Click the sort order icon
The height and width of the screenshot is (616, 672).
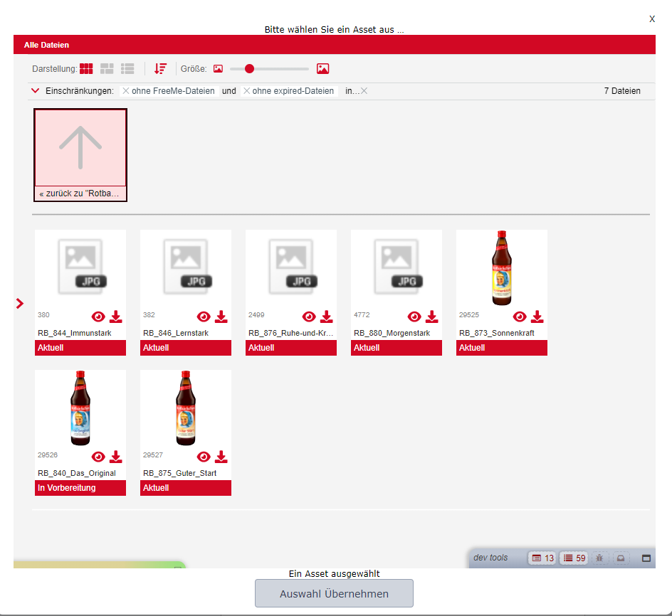click(x=160, y=68)
